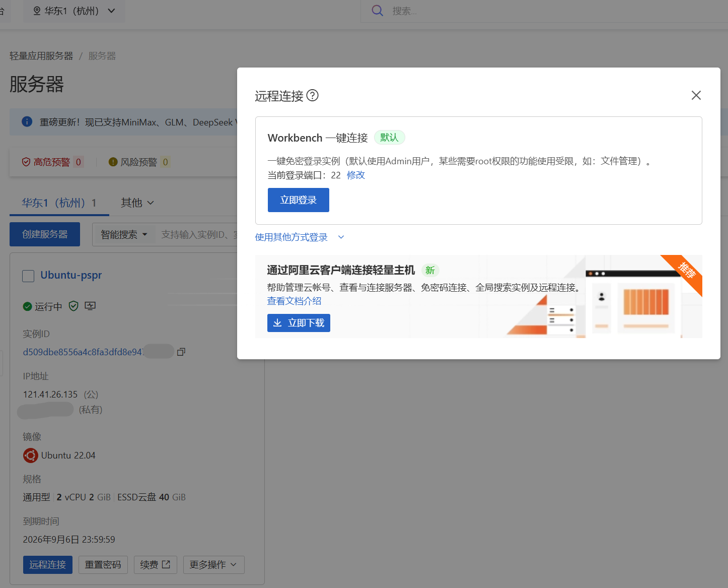This screenshot has height=588, width=728.
Task: Click the 通过阿里云客户端连接轻量主机 heading
Action: pos(341,270)
